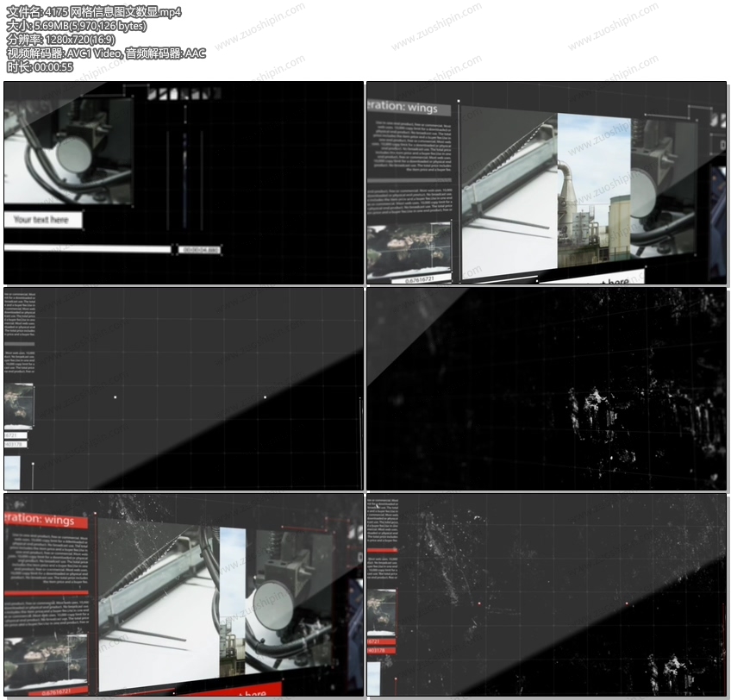Open the grey grid frame with two white dots

point(184,389)
